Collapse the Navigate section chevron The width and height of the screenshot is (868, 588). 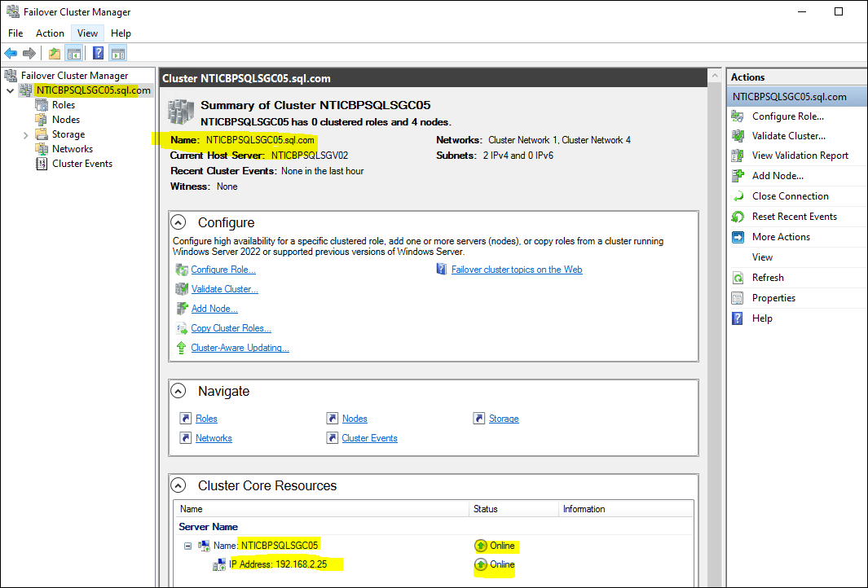coord(178,391)
